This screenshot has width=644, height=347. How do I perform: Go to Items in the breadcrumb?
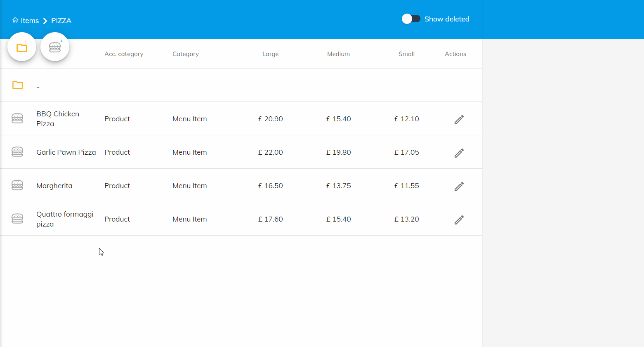pos(30,21)
